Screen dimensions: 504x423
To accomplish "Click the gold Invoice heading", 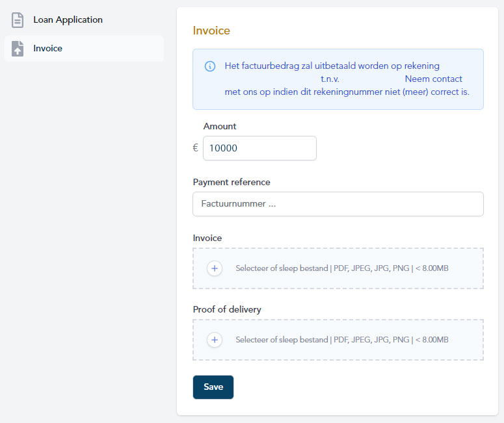I will point(211,31).
